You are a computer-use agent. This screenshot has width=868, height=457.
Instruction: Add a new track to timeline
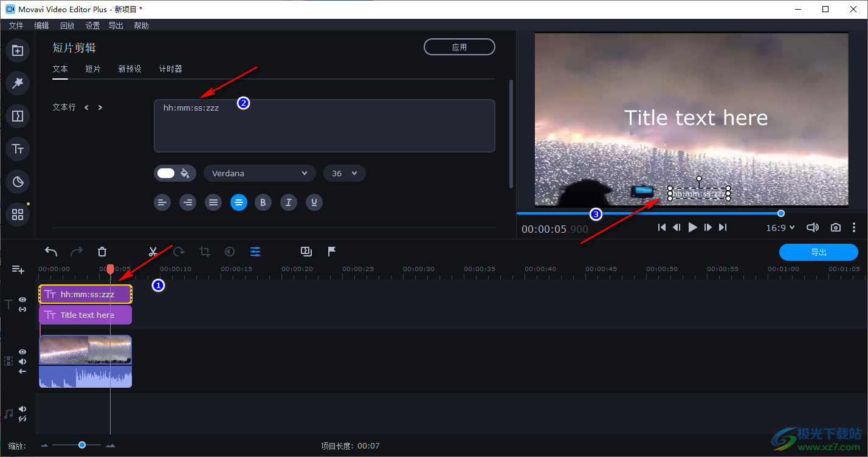(x=18, y=269)
